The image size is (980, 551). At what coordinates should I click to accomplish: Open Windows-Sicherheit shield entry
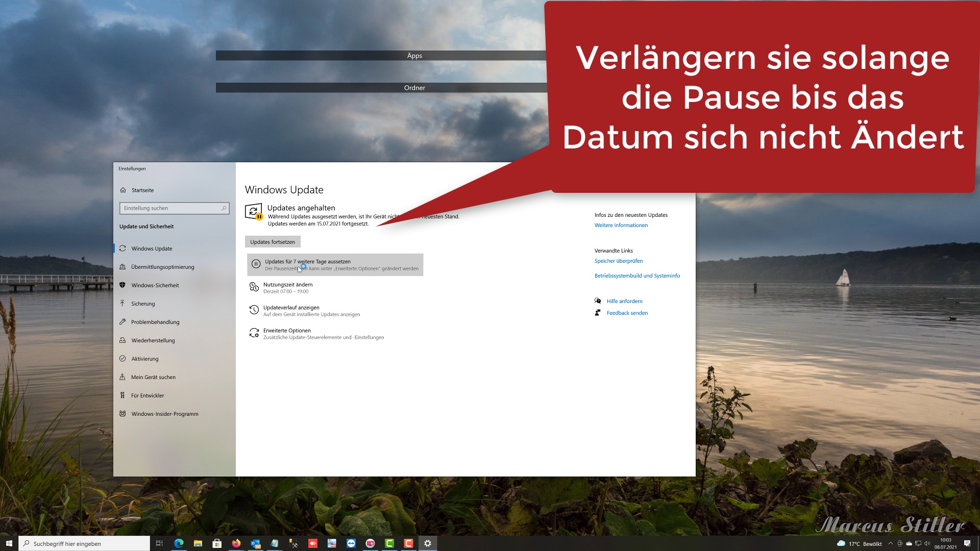(x=155, y=285)
